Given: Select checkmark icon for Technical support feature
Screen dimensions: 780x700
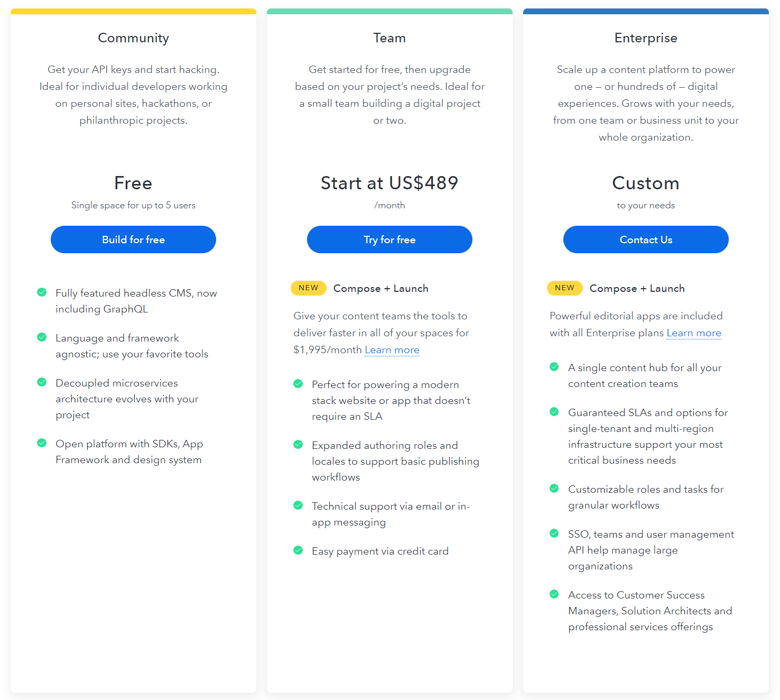Looking at the screenshot, I should 298,505.
